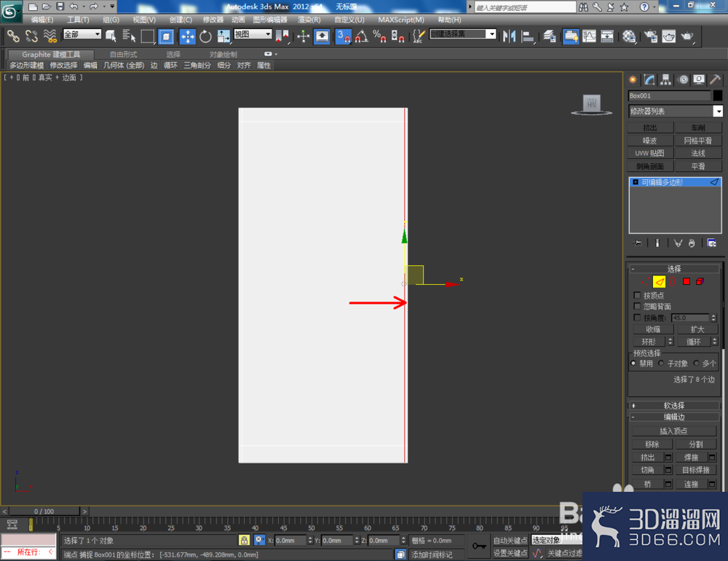Click the Use Pivot Point Center icon

coord(282,36)
